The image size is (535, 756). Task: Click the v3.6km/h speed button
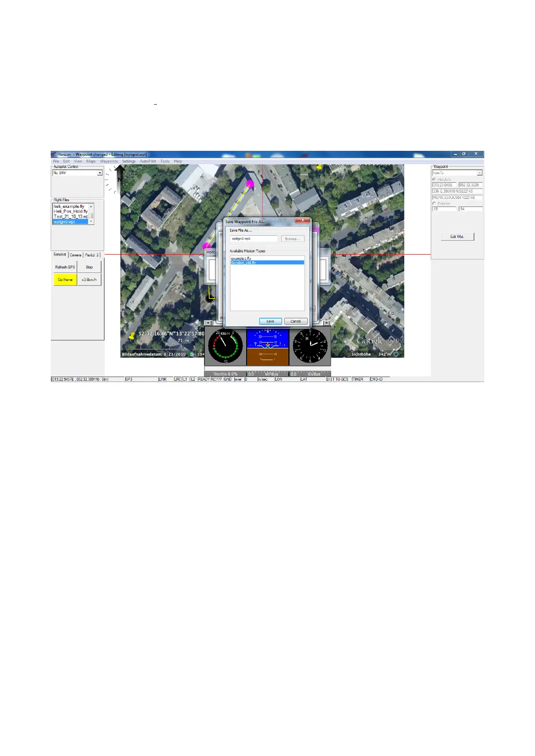click(x=89, y=280)
